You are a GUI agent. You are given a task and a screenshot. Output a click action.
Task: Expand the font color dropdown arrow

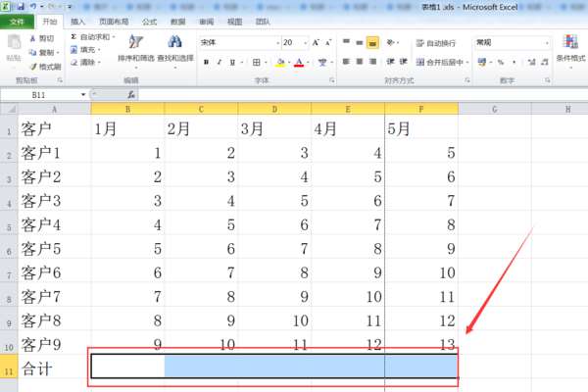click(308, 62)
